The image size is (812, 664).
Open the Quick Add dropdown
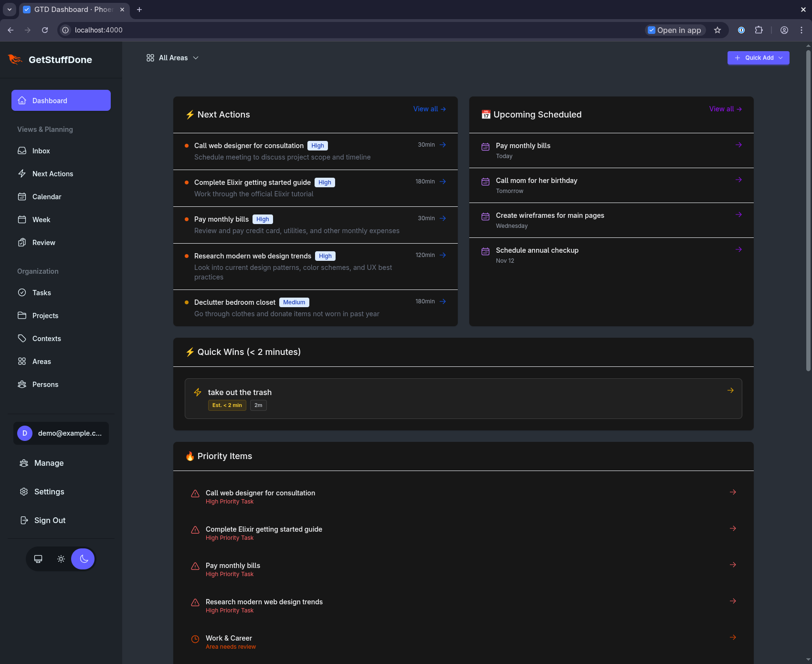(758, 58)
